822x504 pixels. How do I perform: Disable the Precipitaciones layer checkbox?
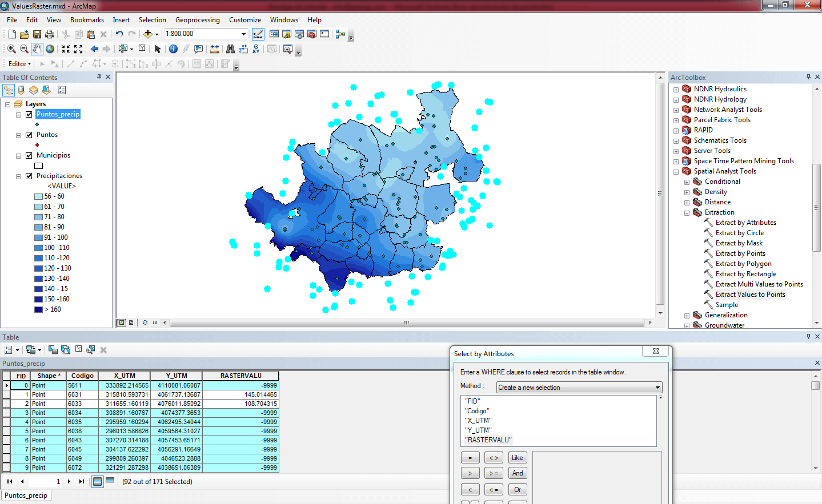point(29,176)
